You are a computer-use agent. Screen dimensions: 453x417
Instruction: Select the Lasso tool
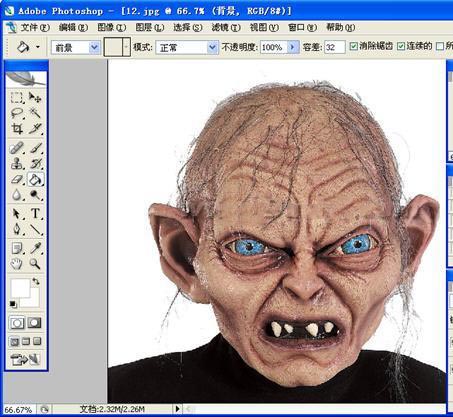17,113
